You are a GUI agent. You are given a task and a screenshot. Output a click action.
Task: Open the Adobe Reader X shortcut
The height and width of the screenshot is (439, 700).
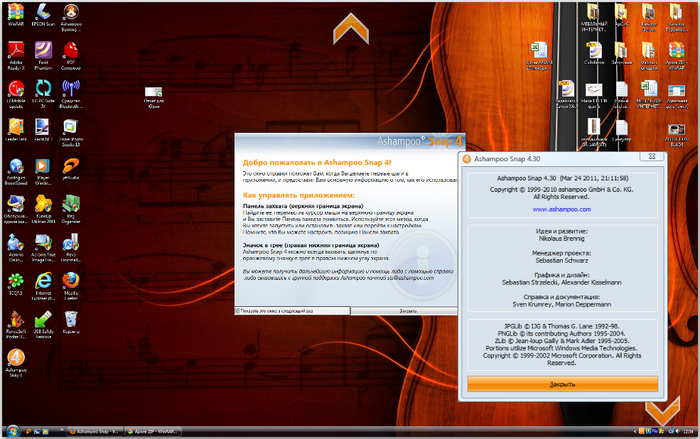pos(16,55)
